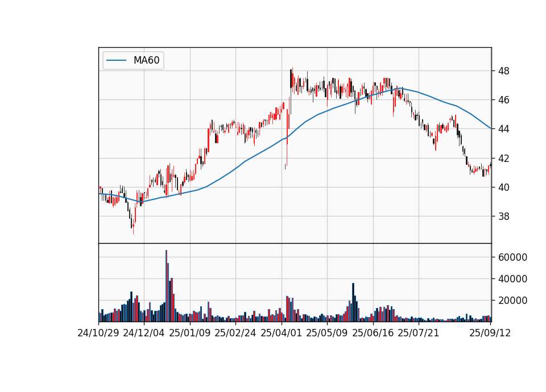This screenshot has height=392, width=546.
Task: Click the 40000 volume axis label
Action: [513, 279]
